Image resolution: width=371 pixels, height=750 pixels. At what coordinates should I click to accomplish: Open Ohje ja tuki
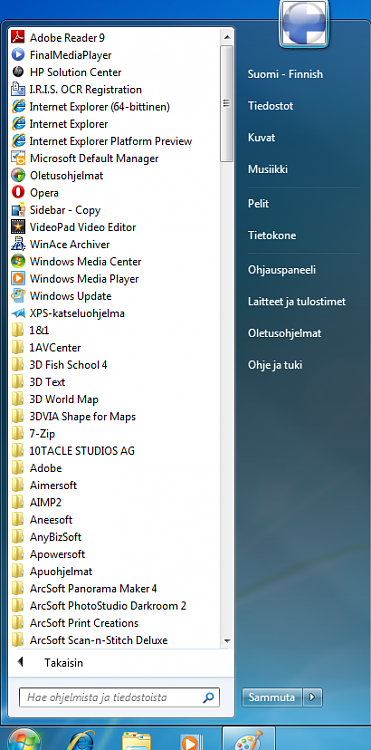pos(275,365)
